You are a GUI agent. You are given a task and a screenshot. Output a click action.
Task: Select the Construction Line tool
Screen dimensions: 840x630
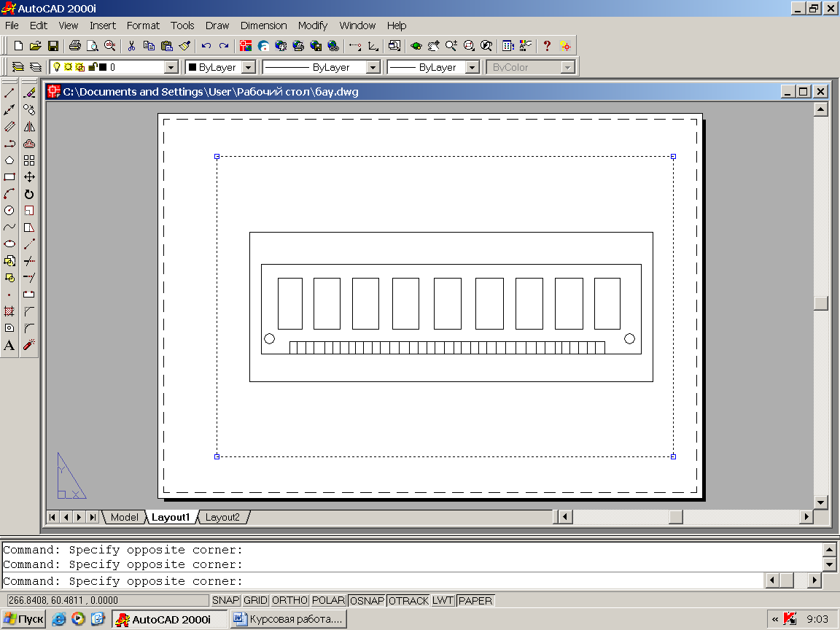pos(9,110)
